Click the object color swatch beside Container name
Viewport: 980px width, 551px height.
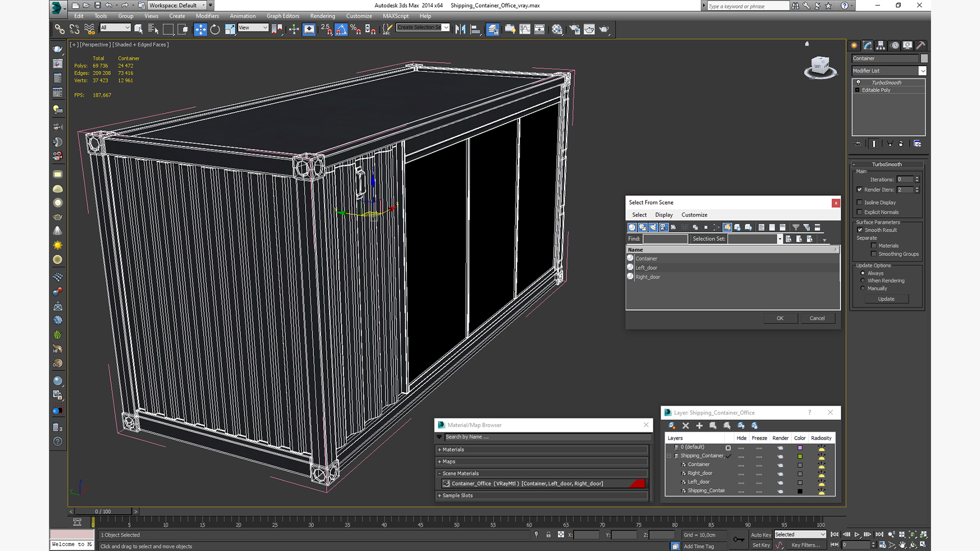[x=924, y=59]
